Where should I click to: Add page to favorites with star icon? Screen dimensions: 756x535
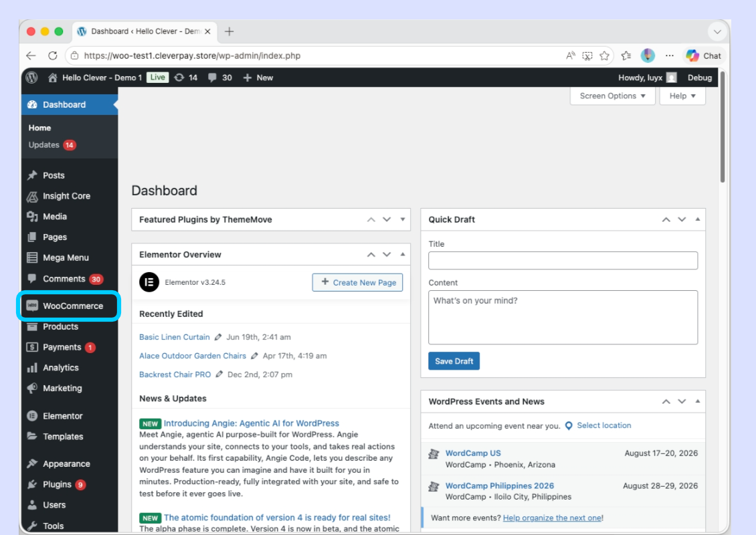point(605,56)
